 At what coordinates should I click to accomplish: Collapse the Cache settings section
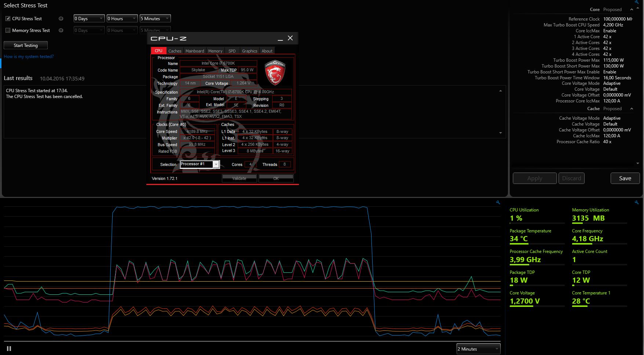(x=632, y=109)
